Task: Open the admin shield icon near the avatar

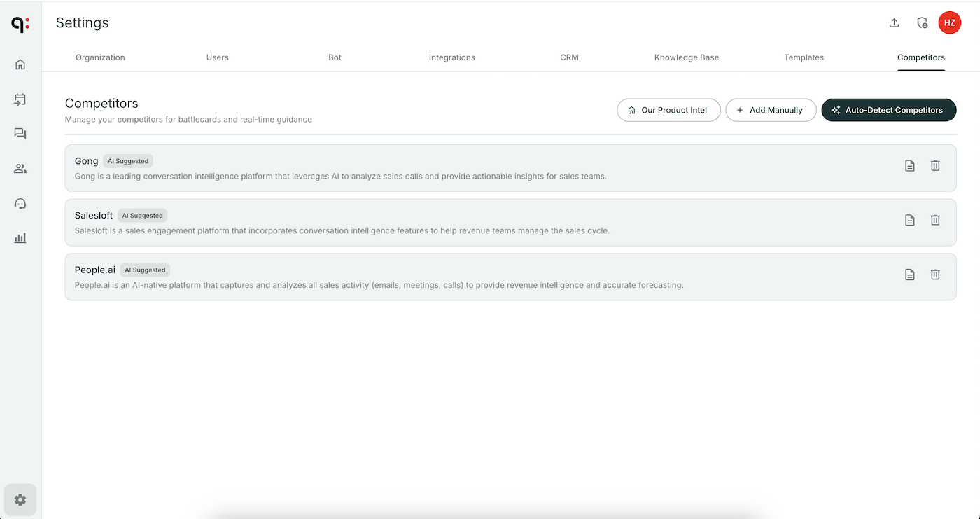Action: point(922,22)
